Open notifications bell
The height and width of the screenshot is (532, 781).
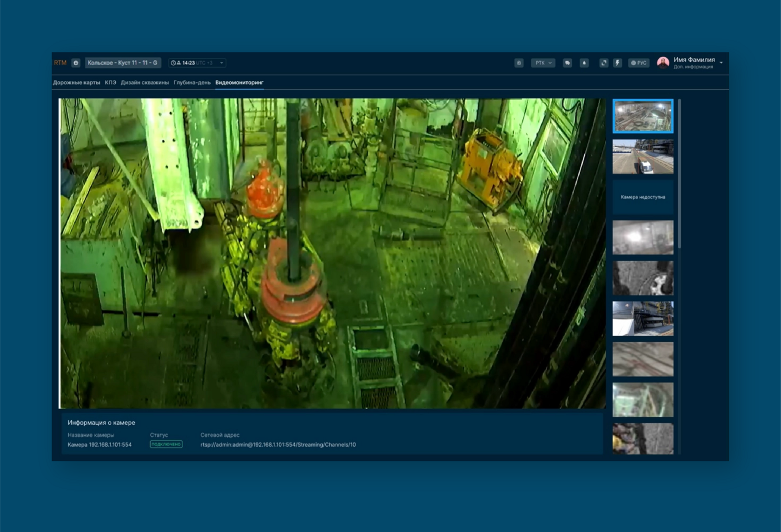click(x=584, y=63)
